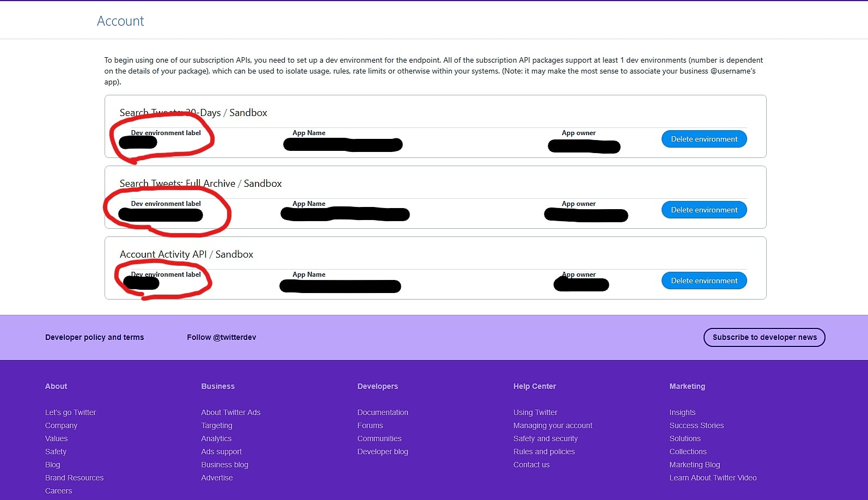The image size is (868, 500).
Task: Click the Developers footer heading
Action: coord(378,386)
